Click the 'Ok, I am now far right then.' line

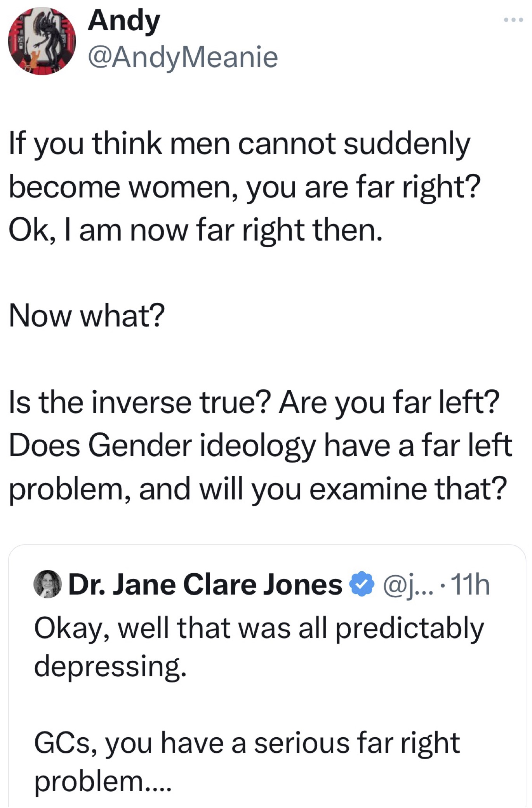coord(195,230)
